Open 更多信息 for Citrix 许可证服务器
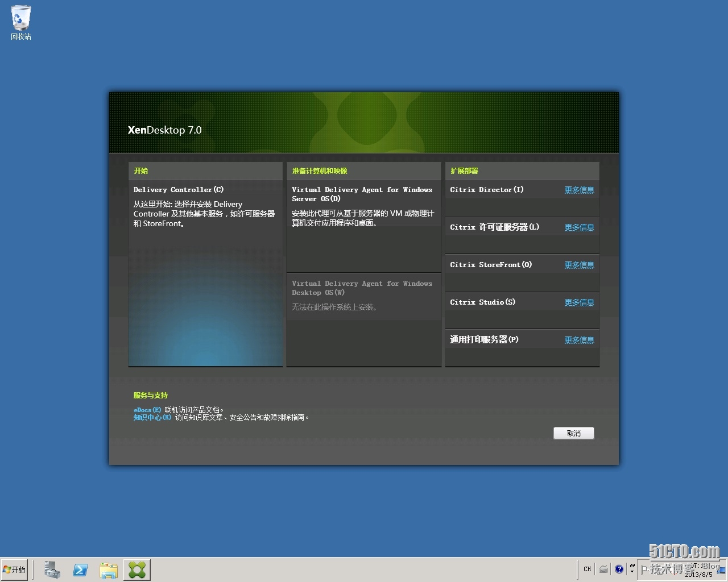 tap(579, 228)
